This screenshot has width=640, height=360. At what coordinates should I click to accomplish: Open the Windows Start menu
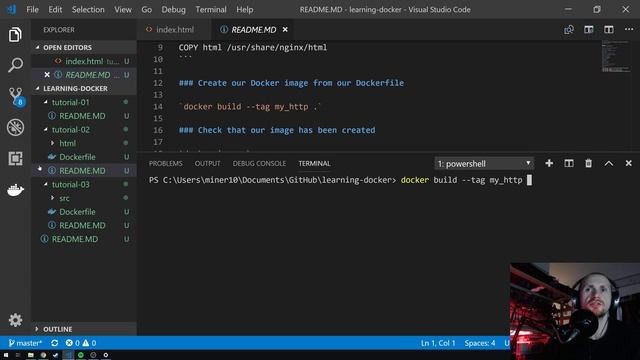(6, 355)
